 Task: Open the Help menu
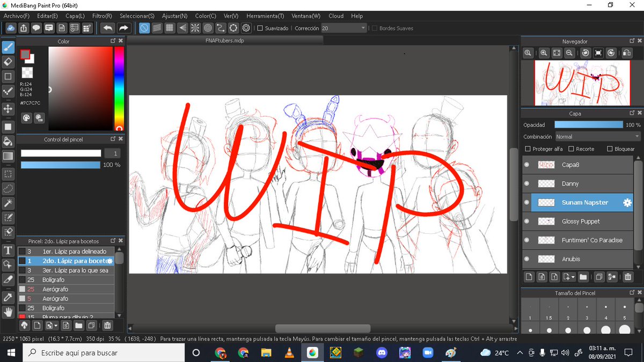pyautogui.click(x=356, y=16)
